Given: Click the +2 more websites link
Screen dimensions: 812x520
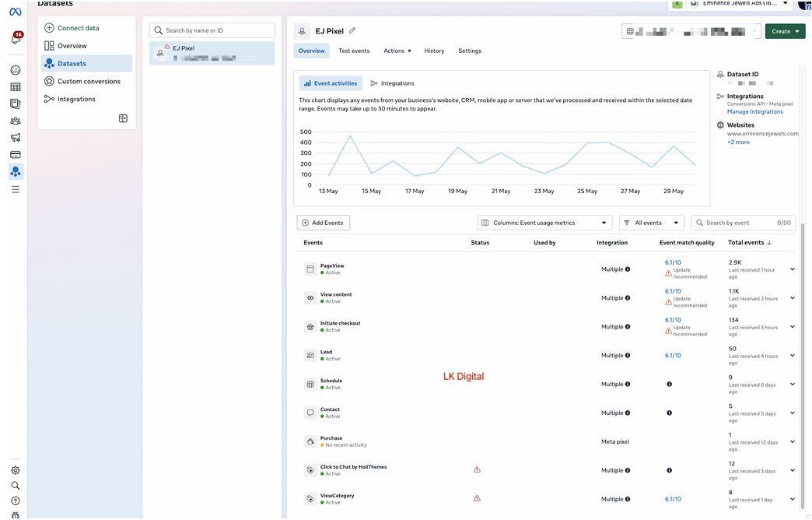Looking at the screenshot, I should pyautogui.click(x=738, y=142).
